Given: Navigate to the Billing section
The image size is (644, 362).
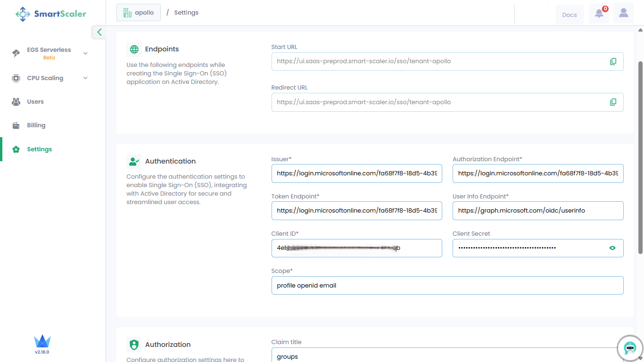Looking at the screenshot, I should (x=36, y=125).
